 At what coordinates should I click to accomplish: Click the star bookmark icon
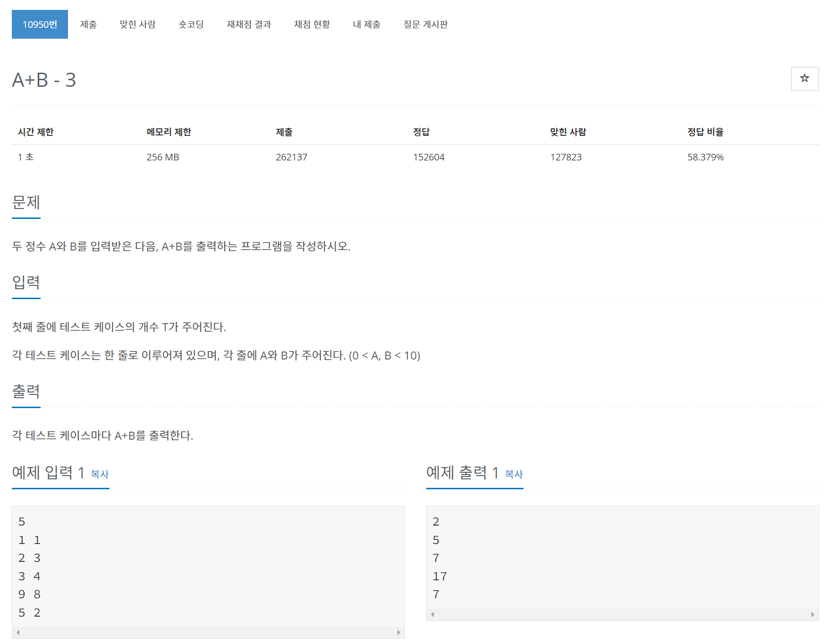[x=804, y=78]
